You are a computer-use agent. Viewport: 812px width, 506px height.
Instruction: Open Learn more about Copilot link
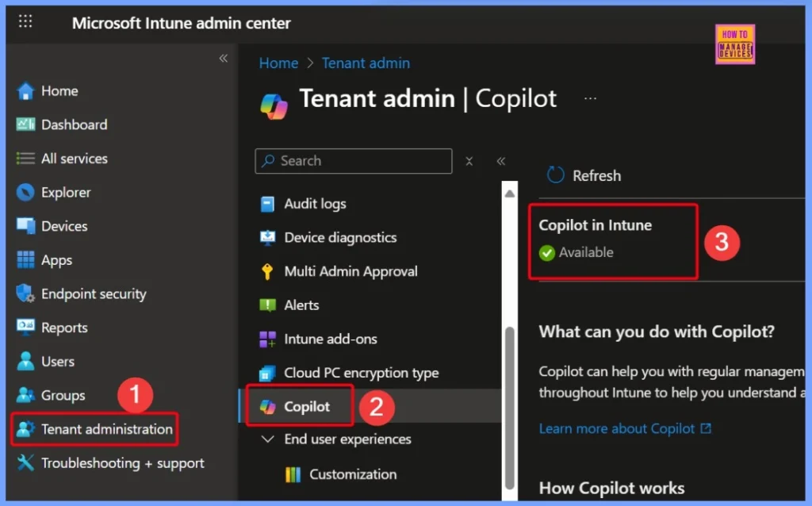pos(625,429)
